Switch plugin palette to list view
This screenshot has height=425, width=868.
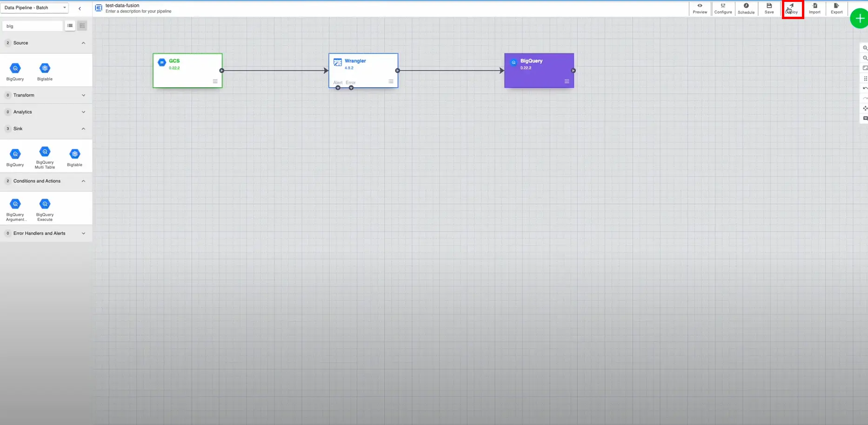point(70,26)
